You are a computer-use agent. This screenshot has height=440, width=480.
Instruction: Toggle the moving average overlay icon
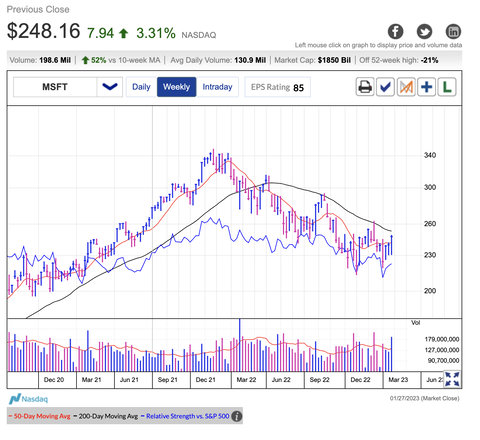pyautogui.click(x=406, y=87)
